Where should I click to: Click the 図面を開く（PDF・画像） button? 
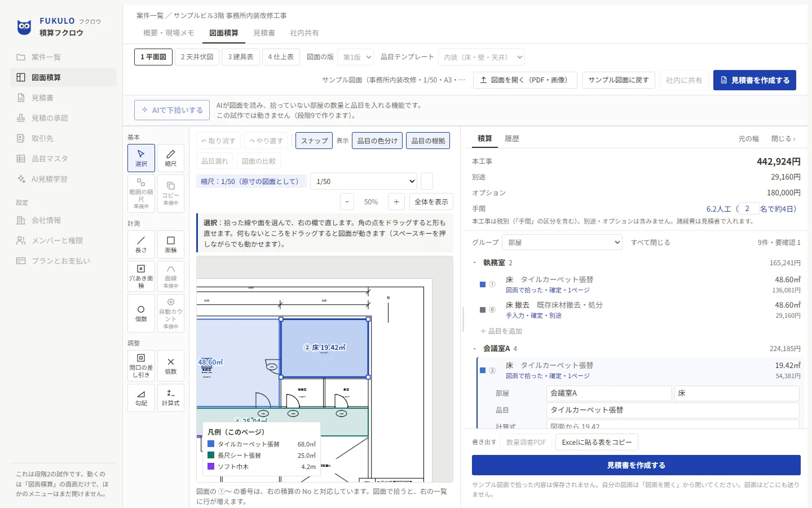click(525, 80)
